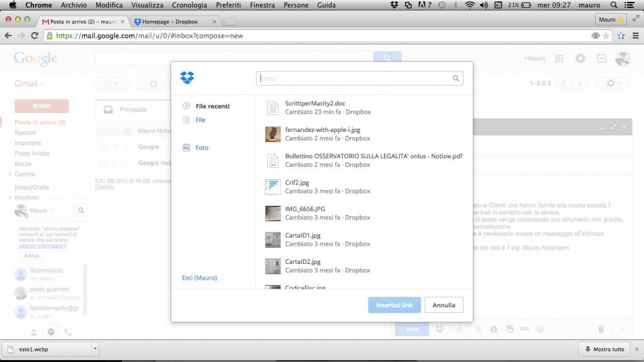
Task: Open the Guida menu
Action: 326,5
